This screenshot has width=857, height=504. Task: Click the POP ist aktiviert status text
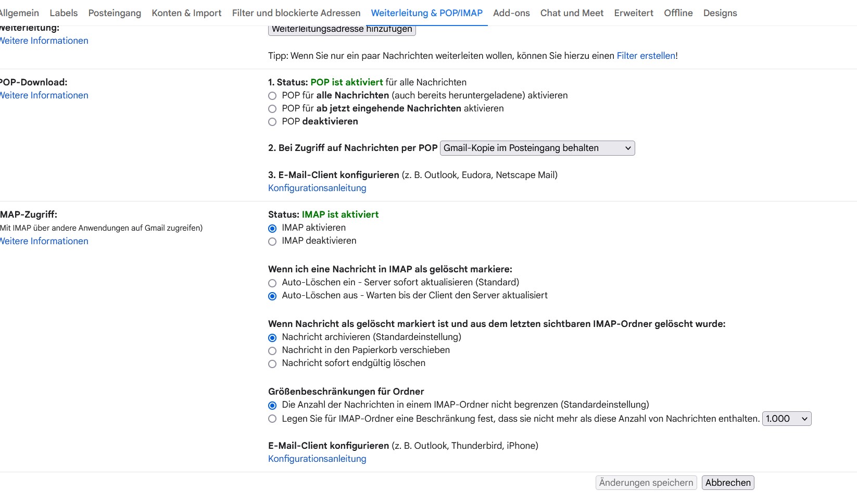[x=347, y=82]
